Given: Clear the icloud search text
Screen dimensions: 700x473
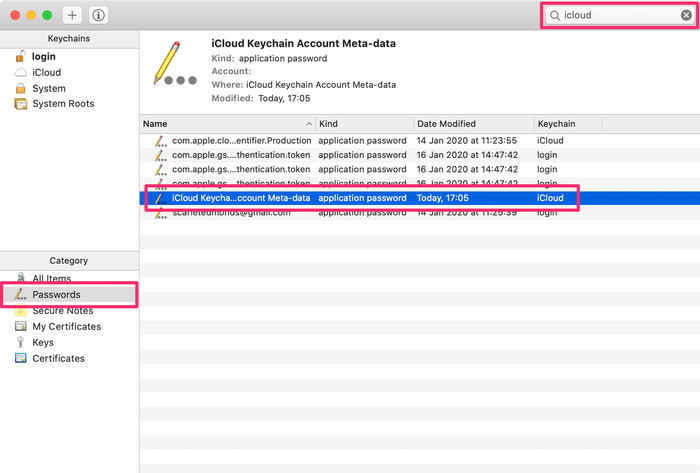Looking at the screenshot, I should 686,15.
